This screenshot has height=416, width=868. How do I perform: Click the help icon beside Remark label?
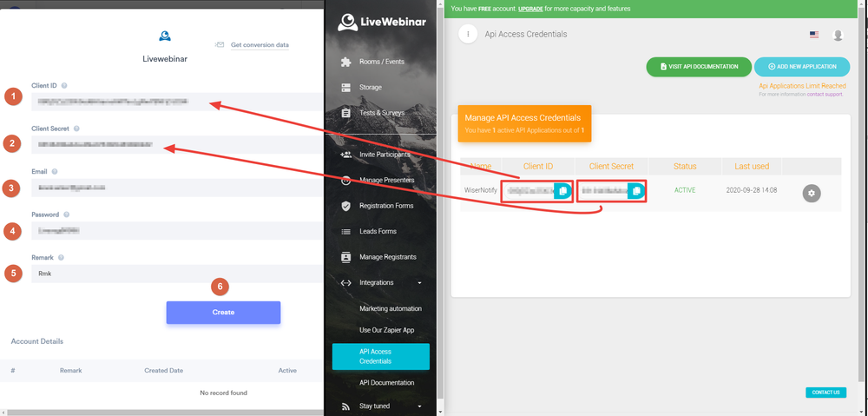(61, 258)
